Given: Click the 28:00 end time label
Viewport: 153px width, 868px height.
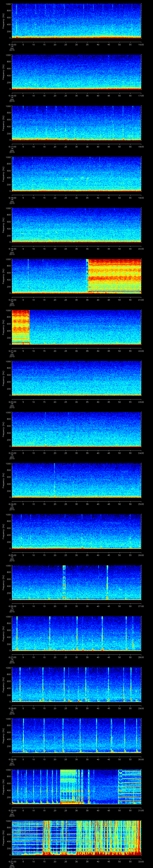Looking at the screenshot, I should (141, 657).
